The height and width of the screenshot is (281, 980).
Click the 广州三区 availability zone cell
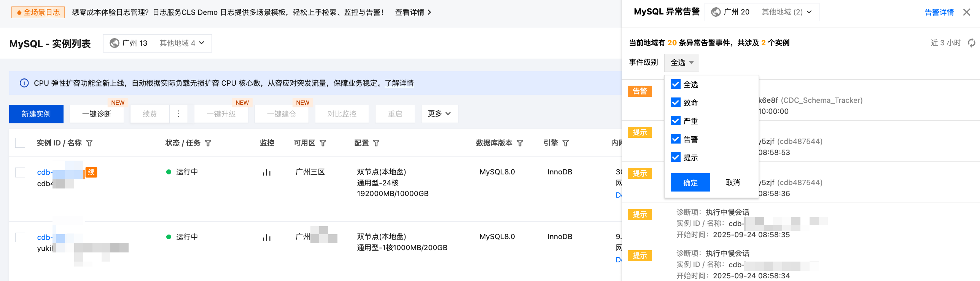tap(310, 172)
